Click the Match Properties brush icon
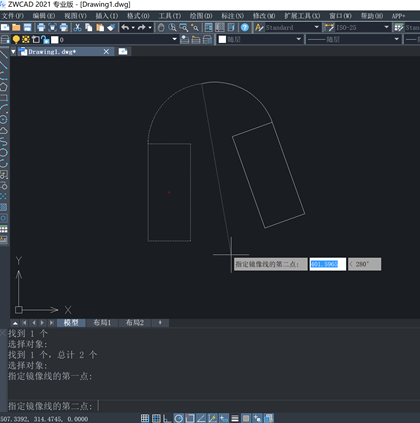420x423 pixels. point(111,27)
